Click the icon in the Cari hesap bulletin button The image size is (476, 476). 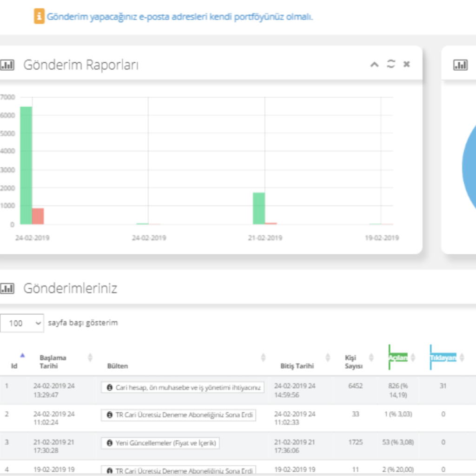pyautogui.click(x=110, y=387)
